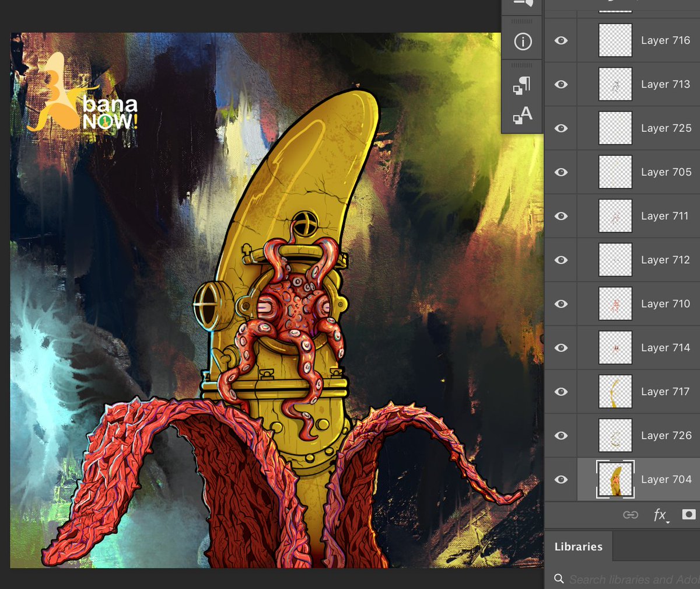Hide Layer 711
700x589 pixels.
[561, 216]
